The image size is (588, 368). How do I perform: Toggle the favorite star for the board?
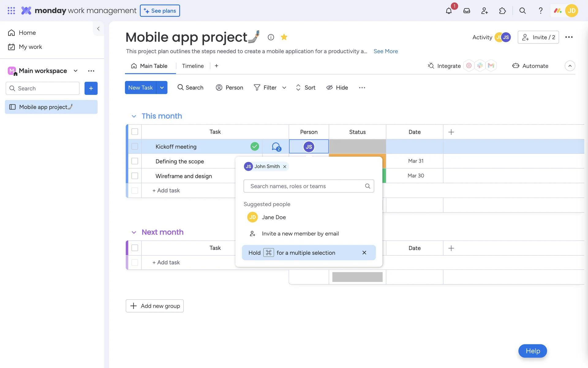click(x=284, y=37)
